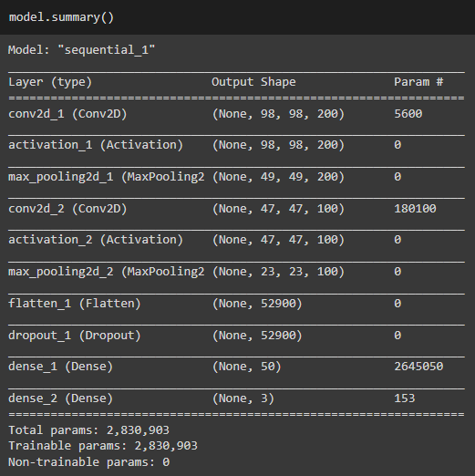Click the Layer (type) column header
The image size is (475, 476).
(x=50, y=82)
